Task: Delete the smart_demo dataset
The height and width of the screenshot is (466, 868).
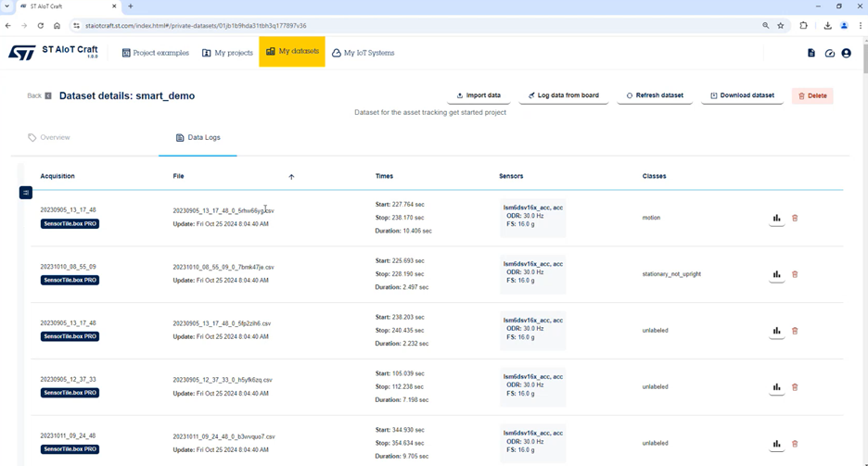Action: (812, 96)
